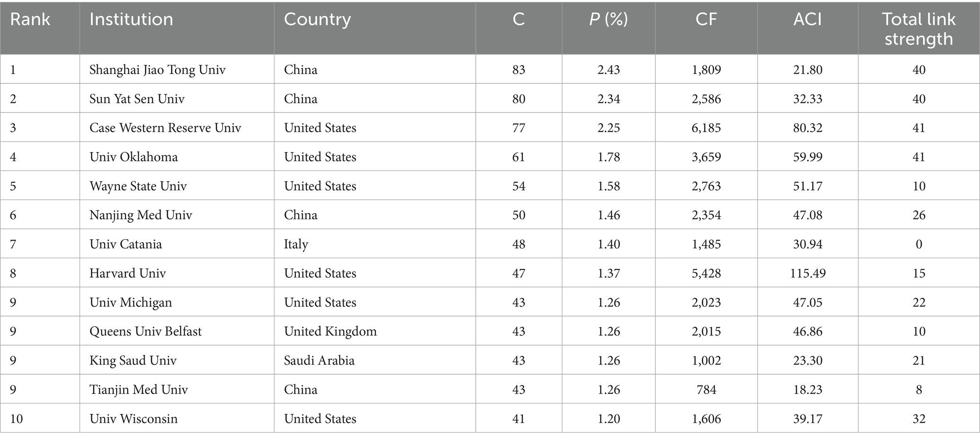Viewport: 980px width, 441px height.
Task: Click the Sun Yat Sen Univ cell
Action: (x=137, y=99)
